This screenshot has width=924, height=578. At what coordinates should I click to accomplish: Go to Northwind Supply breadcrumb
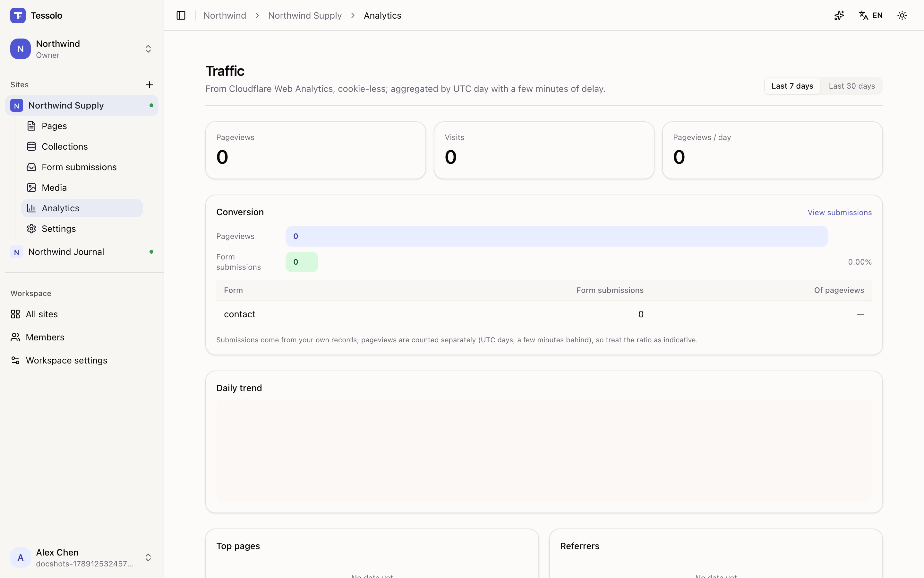click(x=305, y=15)
